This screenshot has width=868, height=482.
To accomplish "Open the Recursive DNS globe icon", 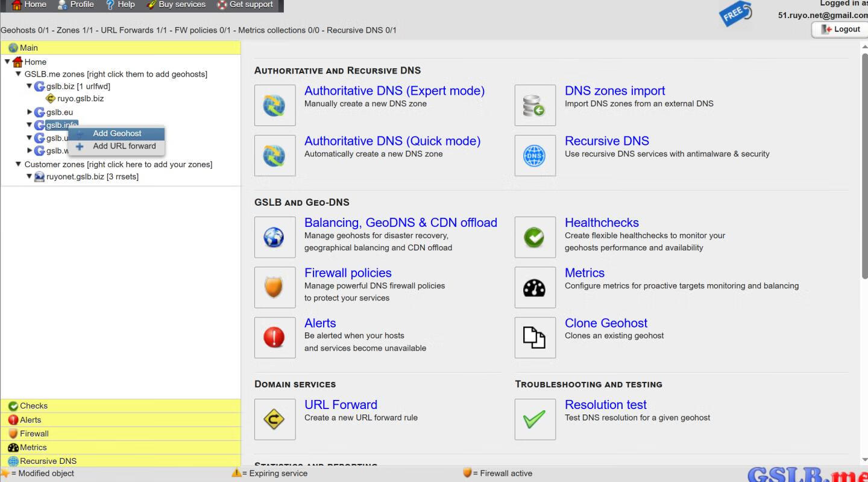I will (535, 156).
